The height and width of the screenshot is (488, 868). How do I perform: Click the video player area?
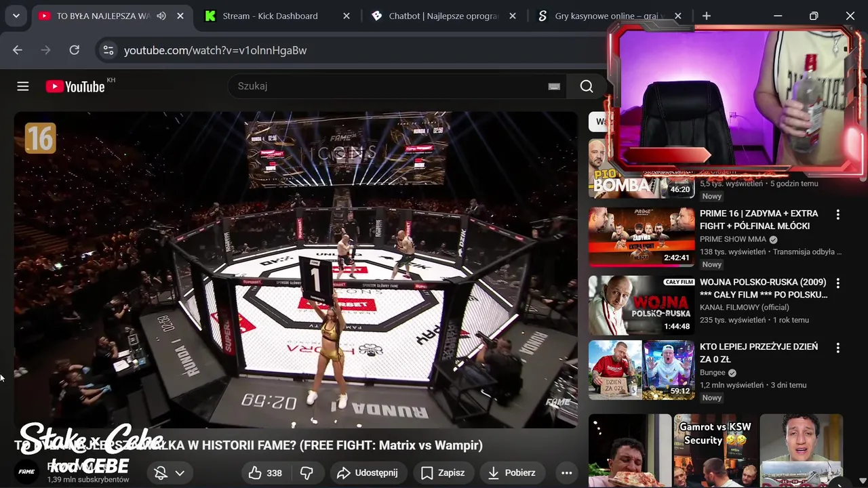click(296, 270)
